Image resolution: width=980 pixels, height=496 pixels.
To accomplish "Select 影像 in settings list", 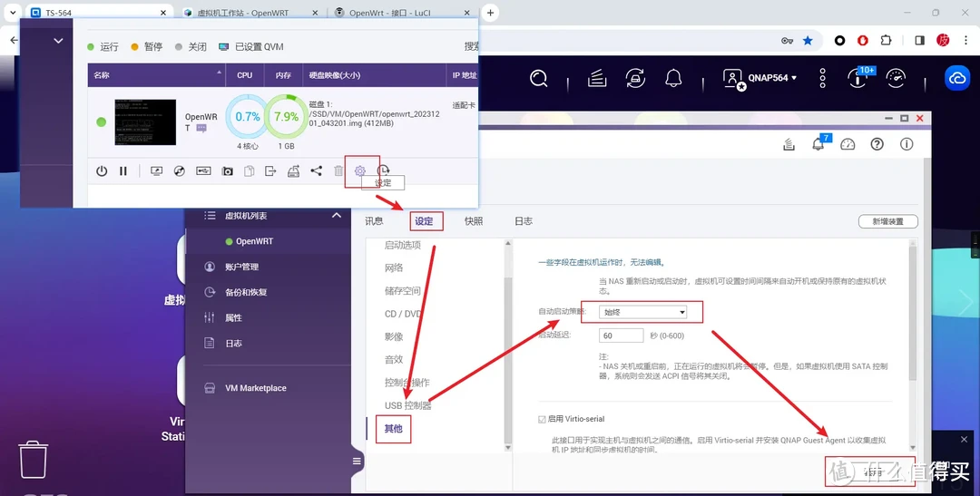I will click(x=394, y=336).
